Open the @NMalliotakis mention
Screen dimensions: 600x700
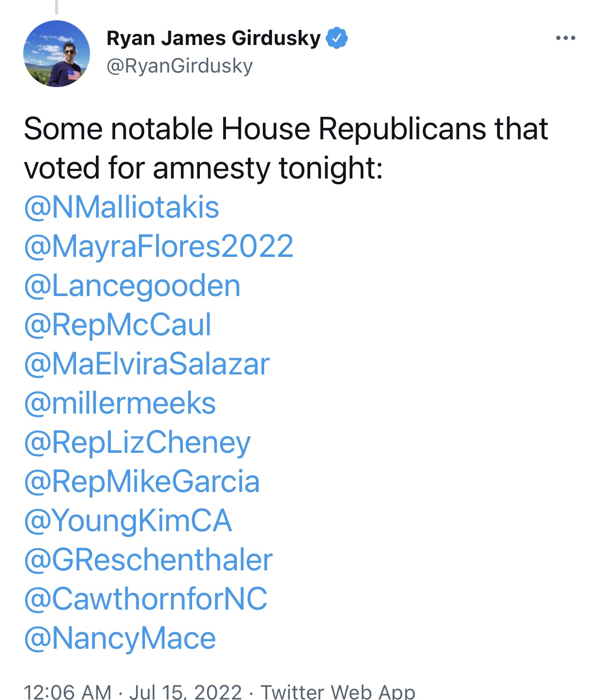[121, 207]
